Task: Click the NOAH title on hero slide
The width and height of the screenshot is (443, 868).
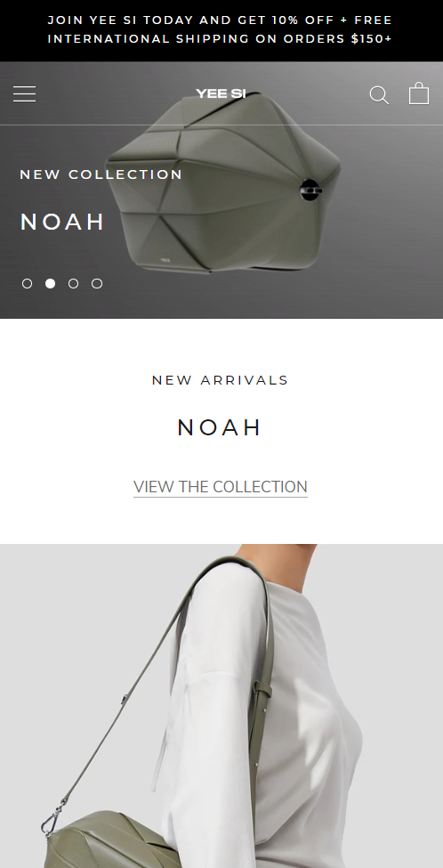Action: (x=62, y=222)
